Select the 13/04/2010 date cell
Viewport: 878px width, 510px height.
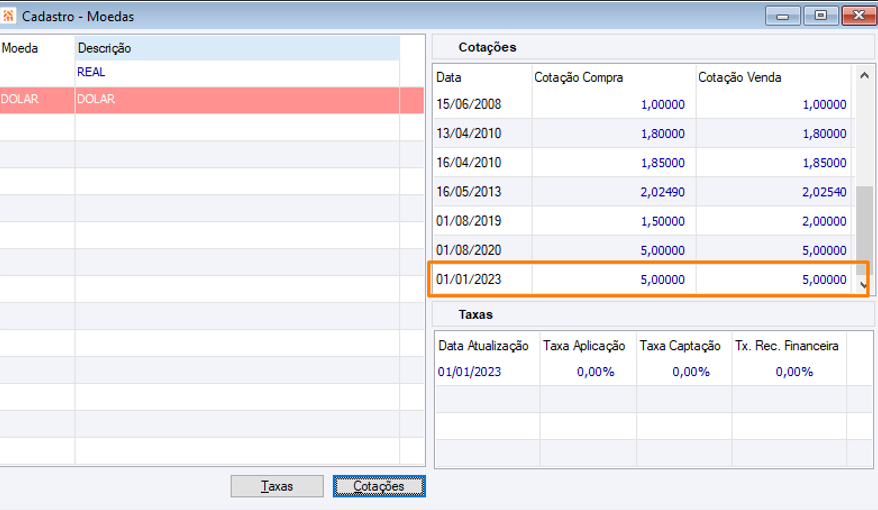[483, 134]
